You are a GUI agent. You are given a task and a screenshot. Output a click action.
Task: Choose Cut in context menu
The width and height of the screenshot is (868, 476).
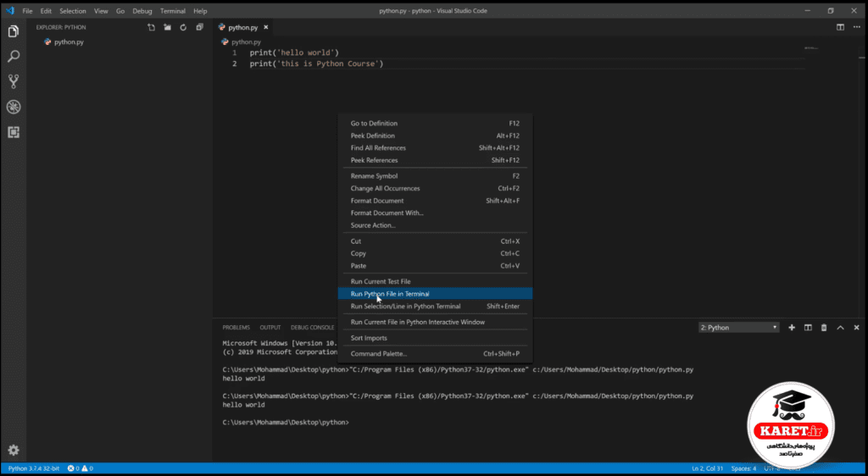click(435, 241)
